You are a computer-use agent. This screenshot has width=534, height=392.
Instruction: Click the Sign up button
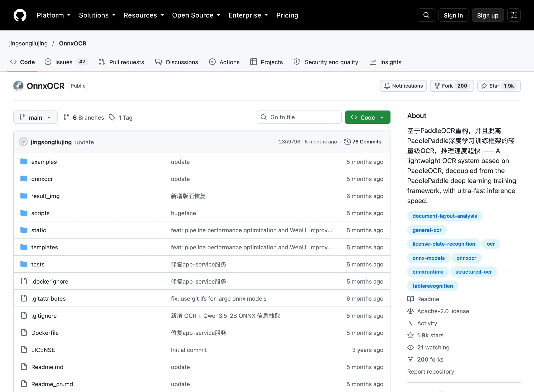pyautogui.click(x=487, y=15)
